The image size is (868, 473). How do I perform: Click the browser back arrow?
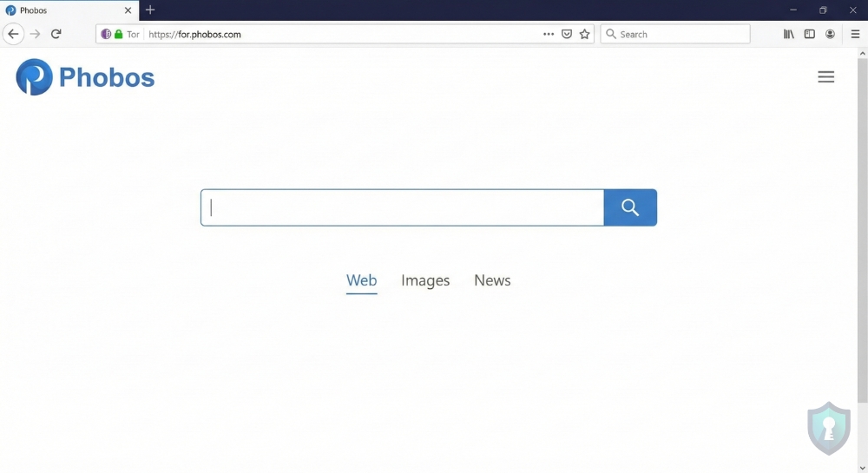coord(13,34)
